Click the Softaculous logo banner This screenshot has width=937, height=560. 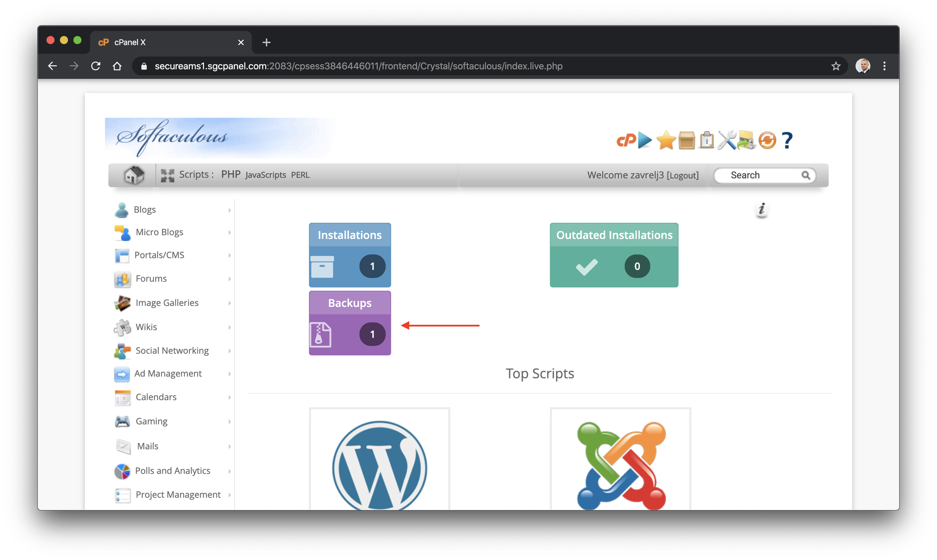tap(220, 138)
